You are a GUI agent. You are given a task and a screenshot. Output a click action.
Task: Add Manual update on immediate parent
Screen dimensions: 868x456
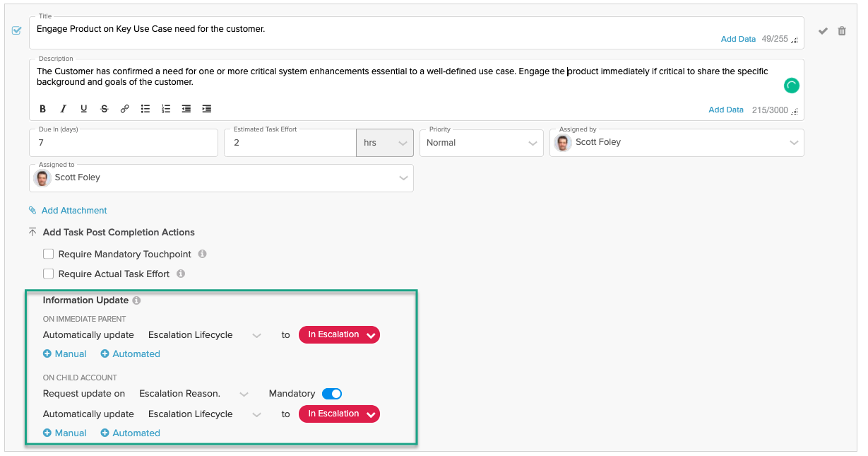65,354
